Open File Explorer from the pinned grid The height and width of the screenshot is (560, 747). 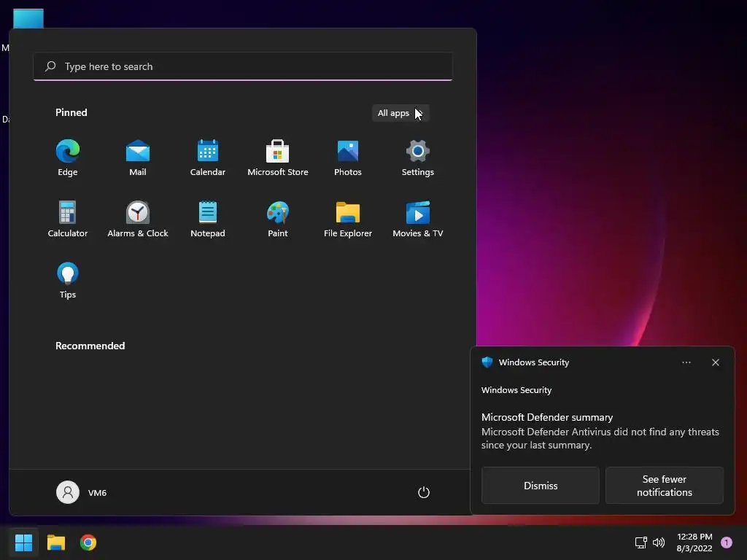(348, 219)
